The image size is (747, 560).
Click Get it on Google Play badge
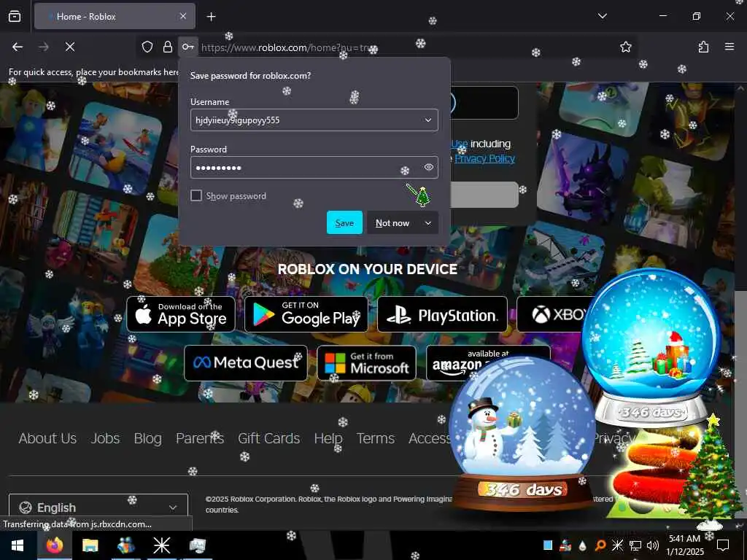[x=306, y=314]
